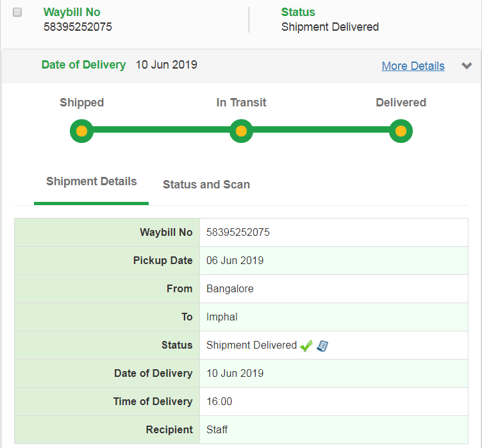Select the Shipment Details tab
The width and height of the screenshot is (482, 448).
tap(91, 181)
